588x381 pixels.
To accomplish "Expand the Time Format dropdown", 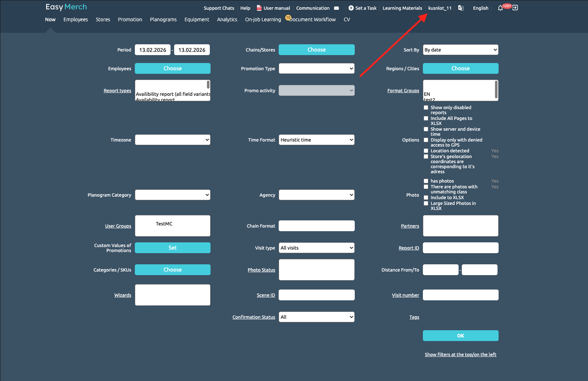I will [317, 140].
